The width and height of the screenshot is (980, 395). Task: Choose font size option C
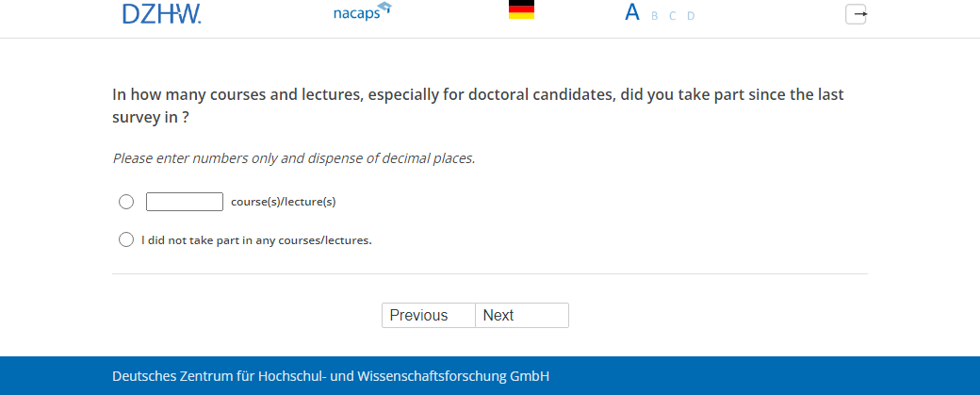pos(673,16)
